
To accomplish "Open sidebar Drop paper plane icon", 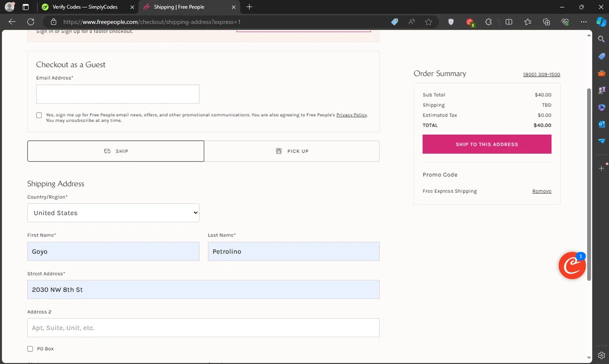I will click(x=602, y=141).
